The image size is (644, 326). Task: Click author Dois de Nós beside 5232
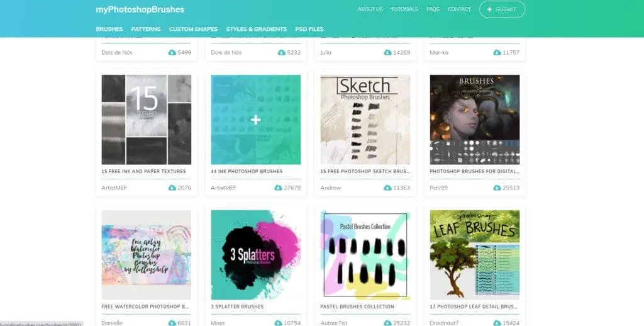pos(226,53)
